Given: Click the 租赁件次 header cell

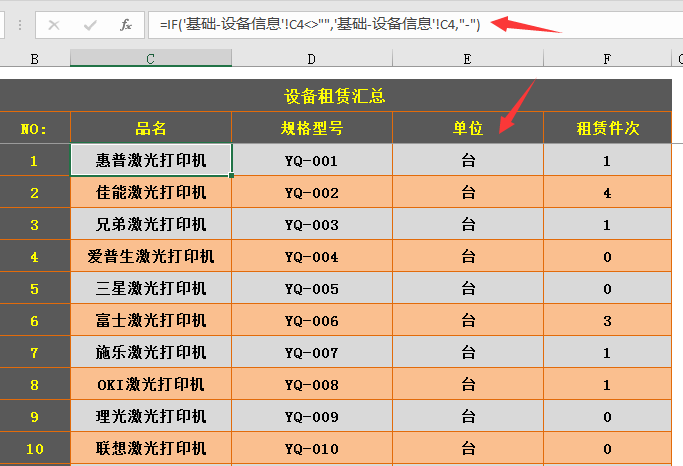Looking at the screenshot, I should 607,128.
